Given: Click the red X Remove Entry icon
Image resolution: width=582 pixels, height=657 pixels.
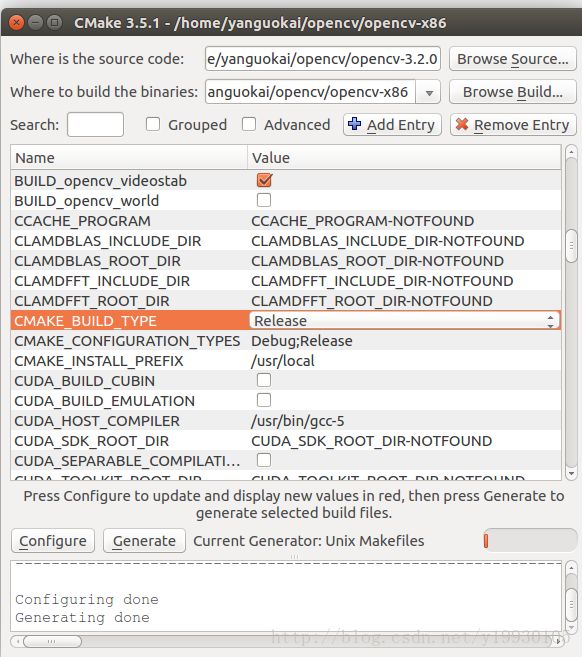Looking at the screenshot, I should 462,124.
